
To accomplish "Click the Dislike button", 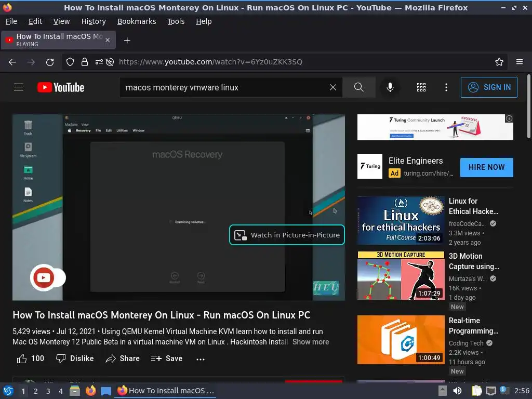I will click(x=75, y=358).
